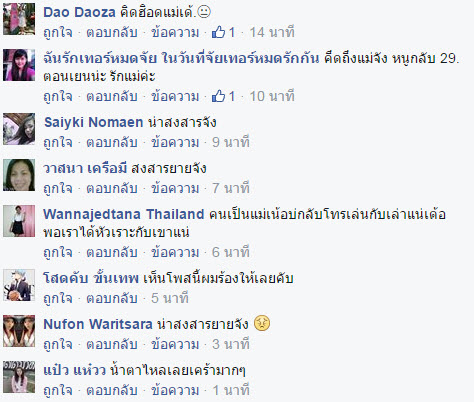474x402 pixels.
Task: Open the Nufon Waritsara name link
Action: coord(98,324)
